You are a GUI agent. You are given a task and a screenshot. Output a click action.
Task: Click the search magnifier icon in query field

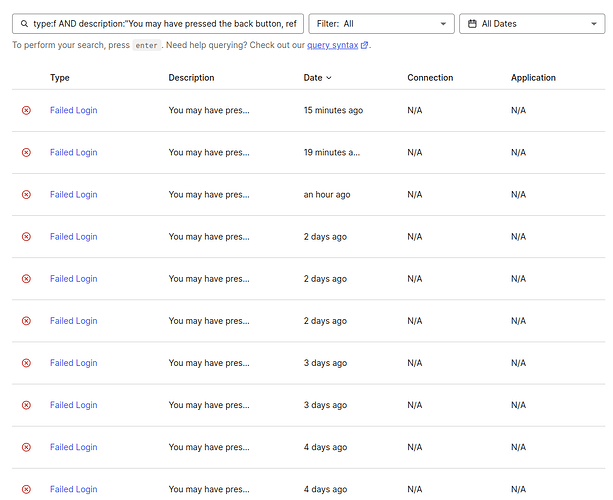point(24,23)
